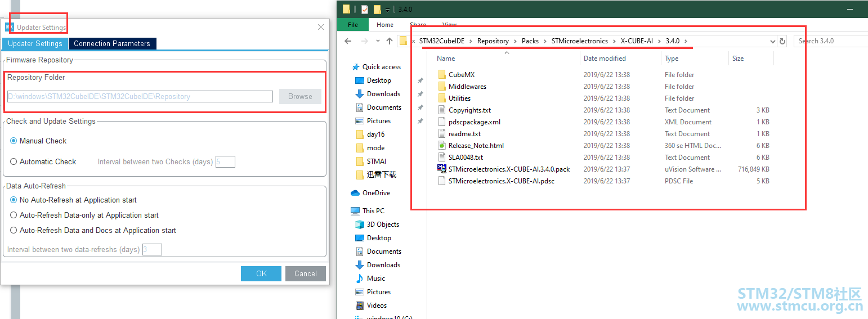The image size is (868, 319).
Task: Open pinned Desktop under Quick access
Action: 379,80
